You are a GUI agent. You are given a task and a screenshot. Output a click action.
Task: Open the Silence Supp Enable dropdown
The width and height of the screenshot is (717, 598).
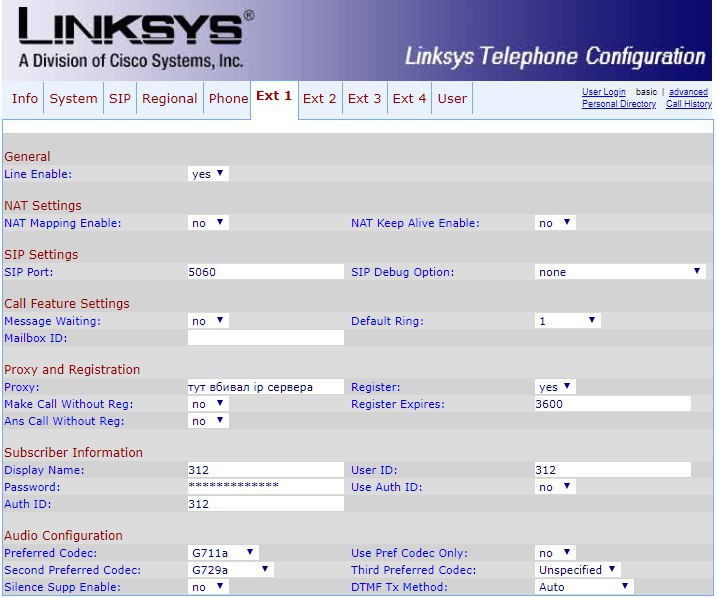208,587
